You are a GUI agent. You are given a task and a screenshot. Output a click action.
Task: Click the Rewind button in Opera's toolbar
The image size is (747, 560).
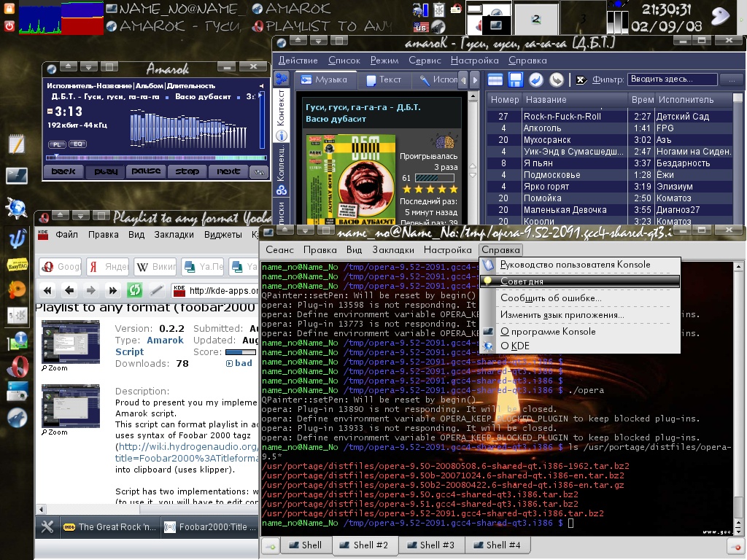click(47, 290)
